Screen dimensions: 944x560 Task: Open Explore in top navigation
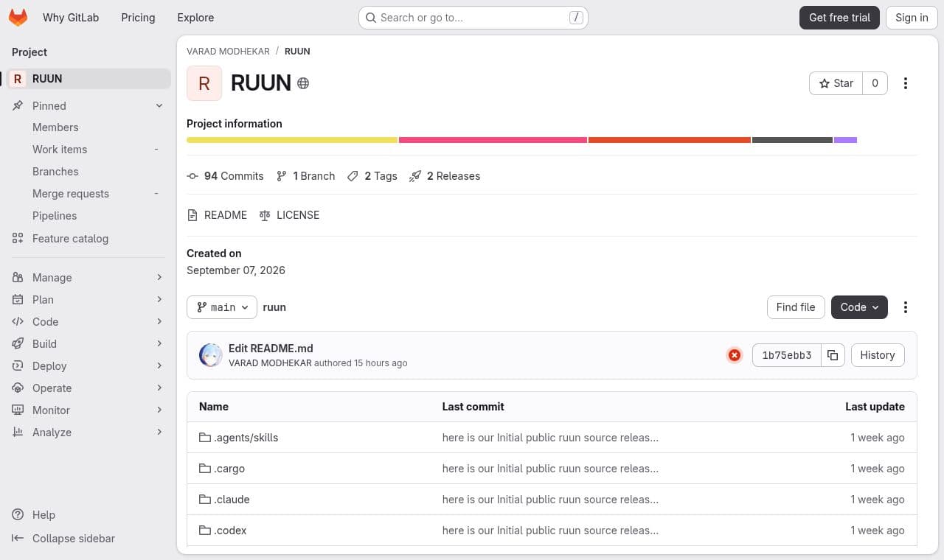(x=195, y=18)
